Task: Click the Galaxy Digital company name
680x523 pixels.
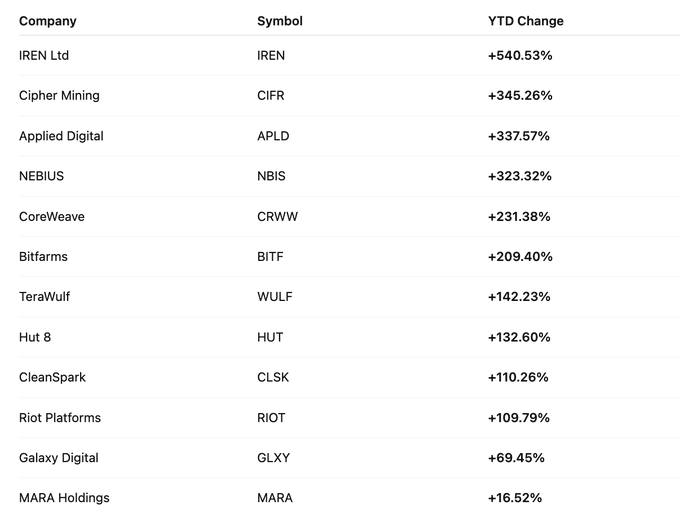Action: click(x=59, y=458)
